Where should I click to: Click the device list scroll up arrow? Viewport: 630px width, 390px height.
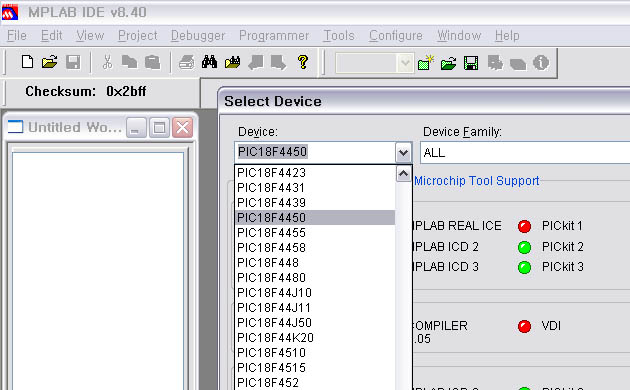(403, 174)
